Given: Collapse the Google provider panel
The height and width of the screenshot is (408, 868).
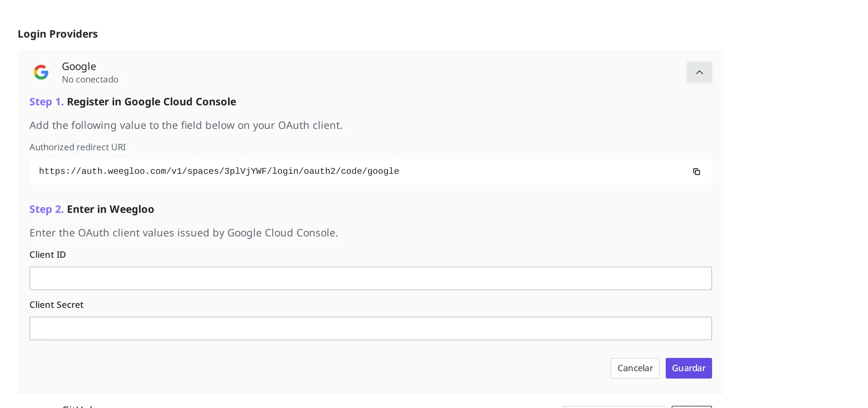Looking at the screenshot, I should (x=699, y=72).
